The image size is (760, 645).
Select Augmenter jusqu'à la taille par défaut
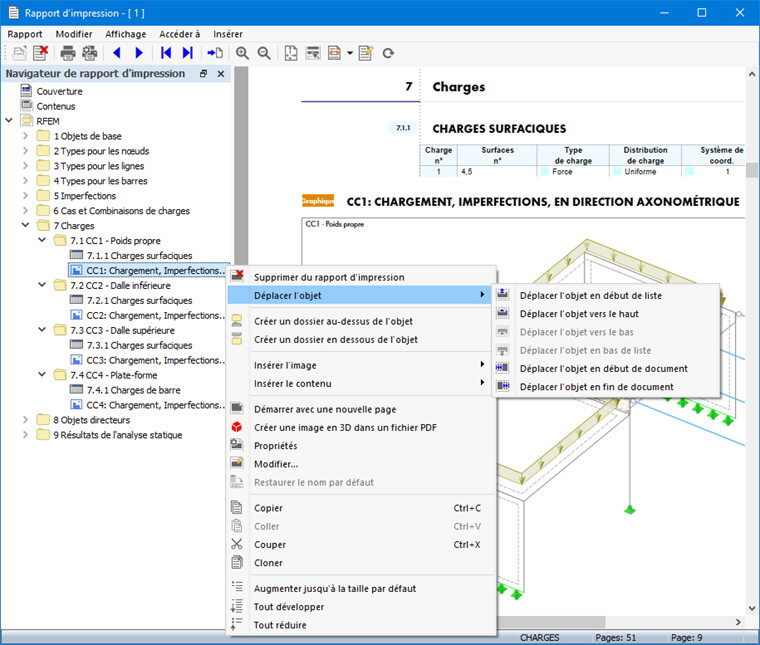pos(362,589)
